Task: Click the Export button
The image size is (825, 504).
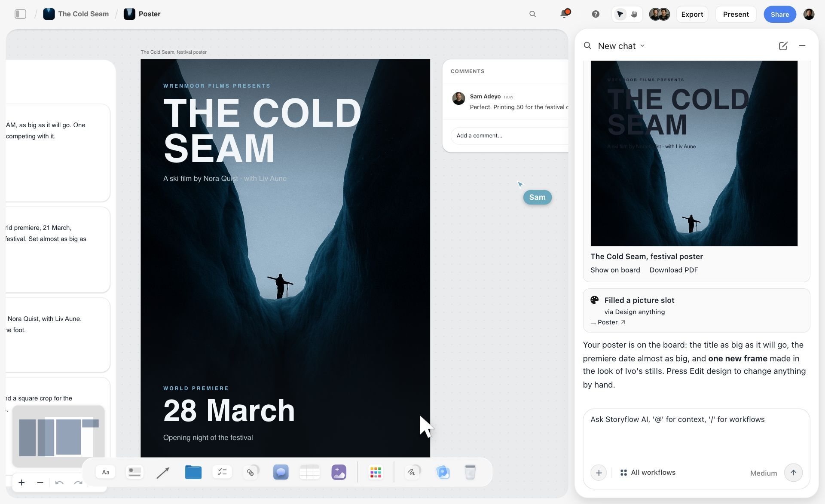Action: coord(692,14)
